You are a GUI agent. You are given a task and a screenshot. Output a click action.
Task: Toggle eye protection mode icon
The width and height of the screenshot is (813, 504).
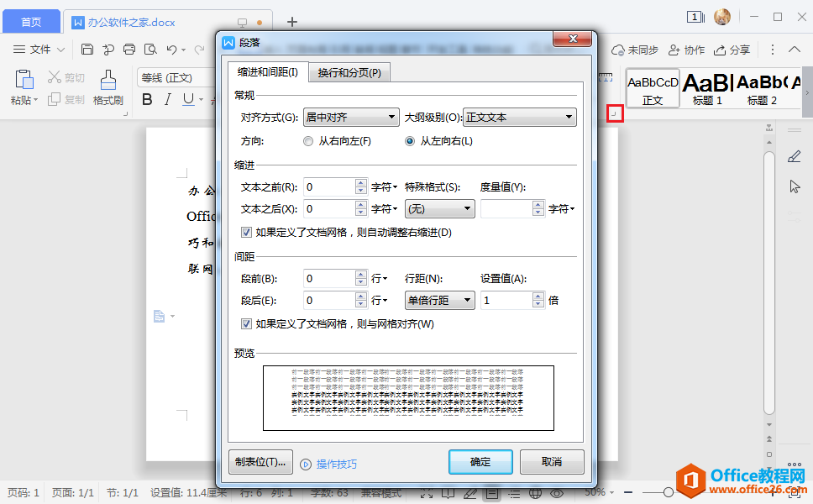[557, 493]
